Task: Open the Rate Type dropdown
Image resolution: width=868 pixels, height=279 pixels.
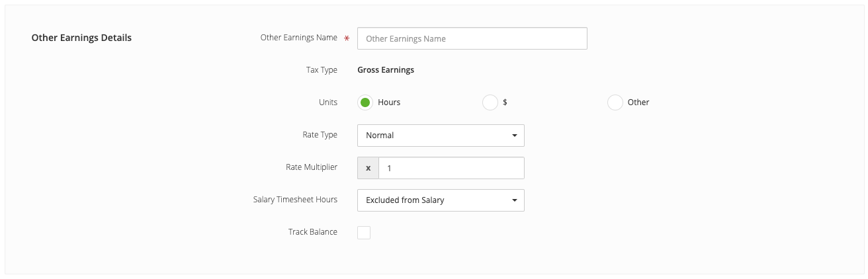Action: [x=441, y=136]
